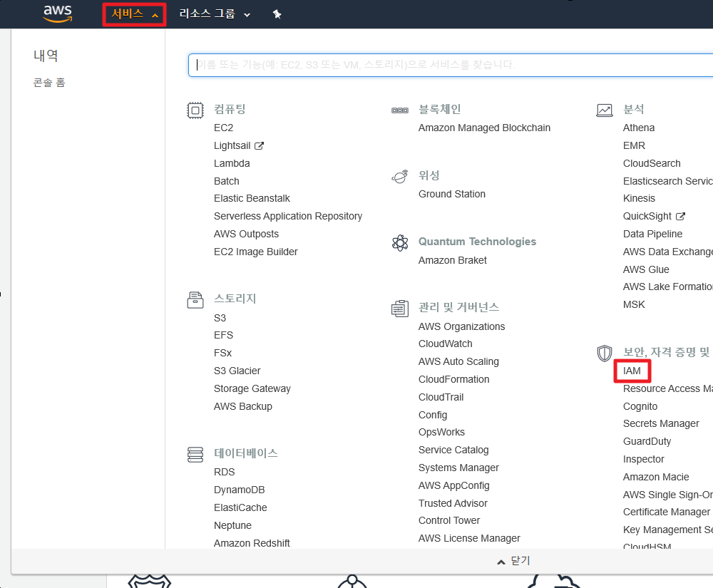Open AWS Auto Scaling

point(458,361)
